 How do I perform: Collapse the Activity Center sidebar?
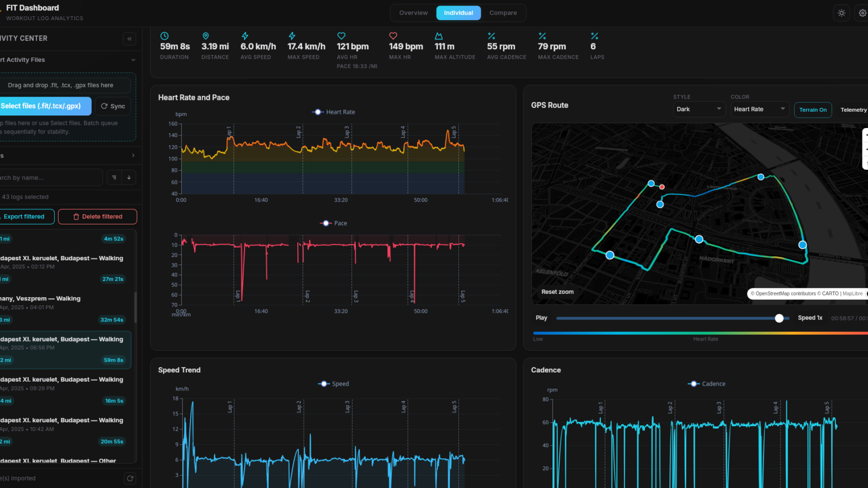click(129, 38)
